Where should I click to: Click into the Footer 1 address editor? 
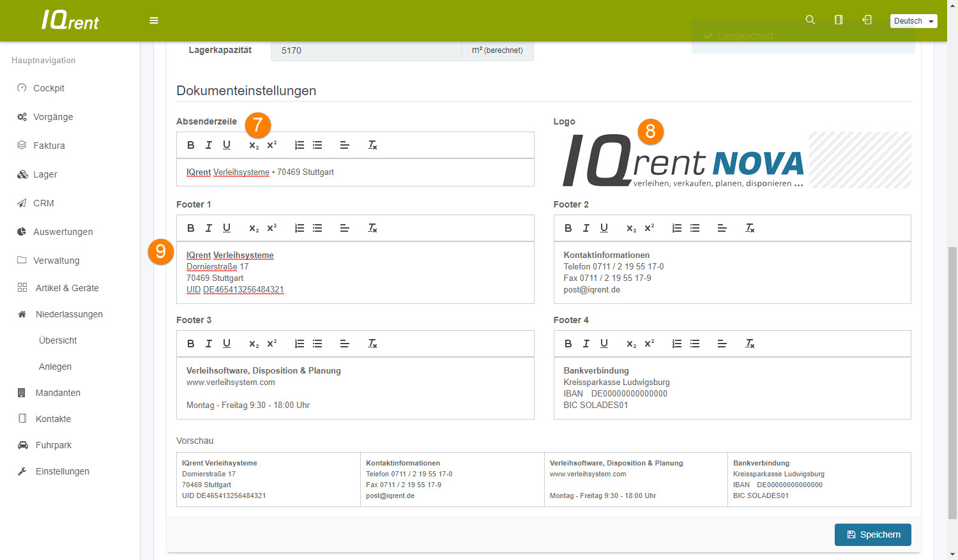point(355,273)
